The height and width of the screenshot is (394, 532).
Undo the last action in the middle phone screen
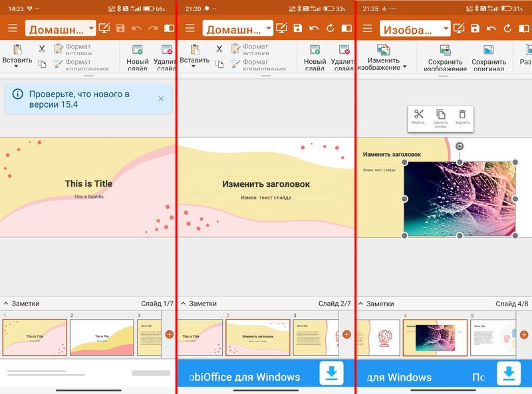click(x=314, y=28)
